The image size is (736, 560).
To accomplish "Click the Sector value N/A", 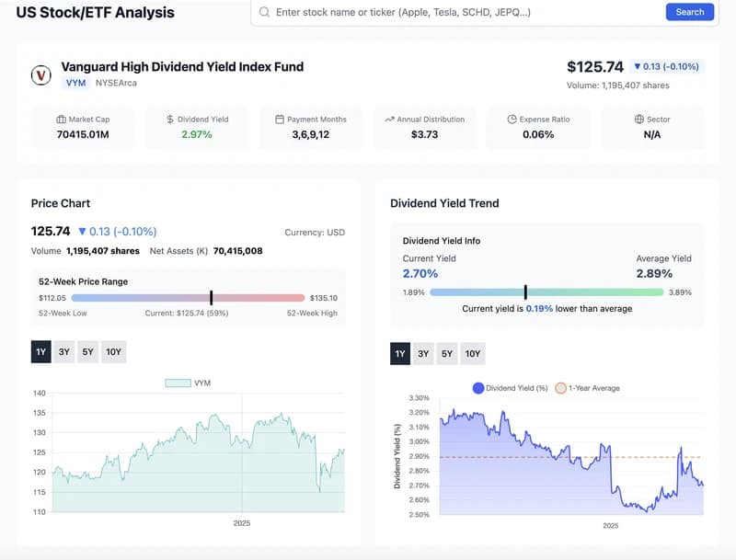I will click(x=652, y=134).
